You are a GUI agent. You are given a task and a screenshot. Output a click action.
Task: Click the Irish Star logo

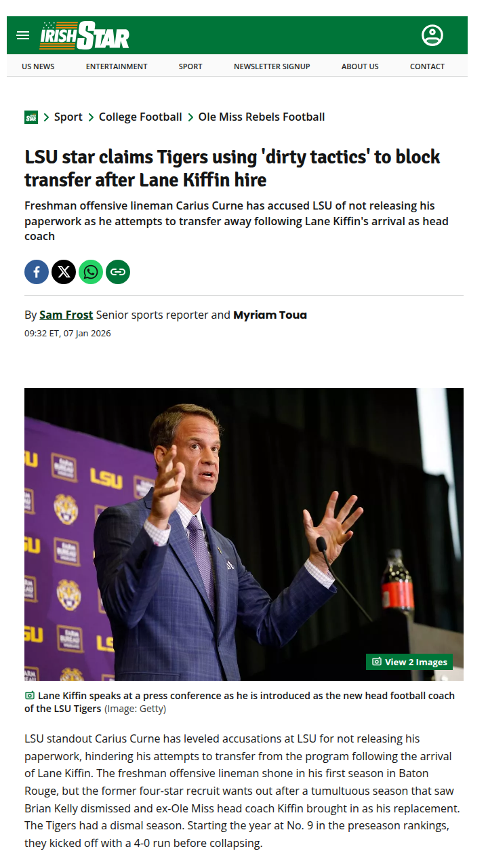(x=85, y=35)
